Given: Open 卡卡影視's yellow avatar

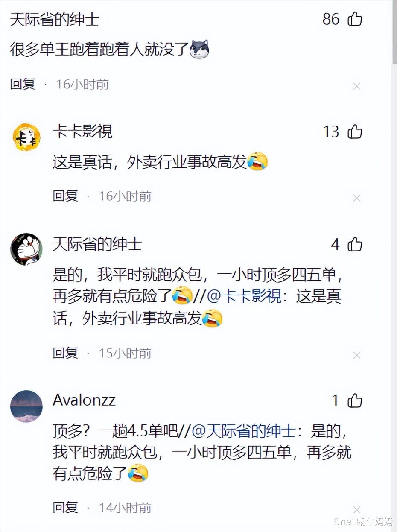Looking at the screenshot, I should tap(26, 137).
